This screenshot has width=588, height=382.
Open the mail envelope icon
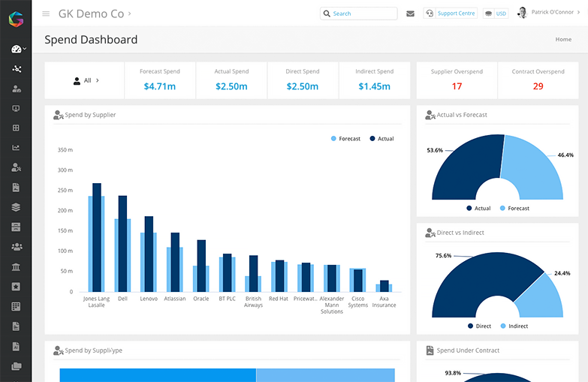coord(410,14)
